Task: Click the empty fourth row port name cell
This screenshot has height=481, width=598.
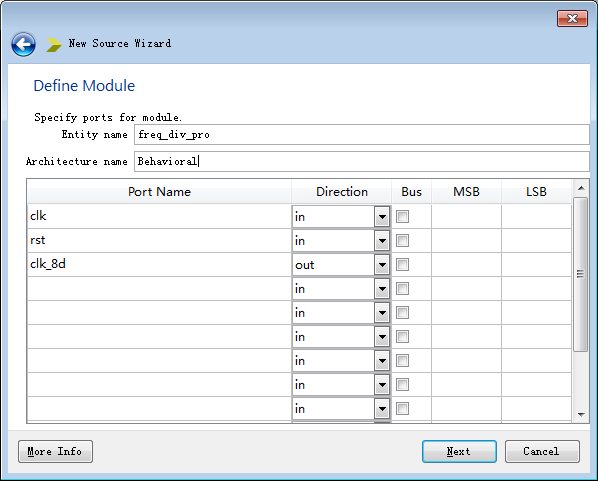Action: point(159,288)
